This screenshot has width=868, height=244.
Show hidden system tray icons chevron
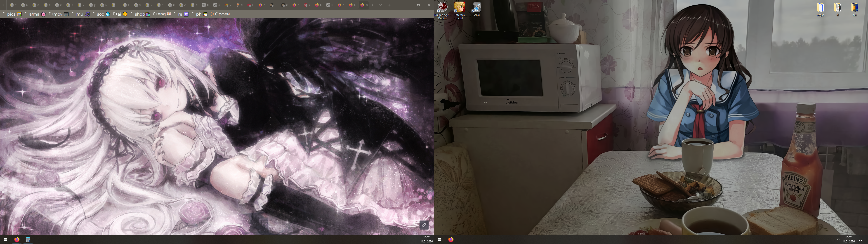click(838, 240)
